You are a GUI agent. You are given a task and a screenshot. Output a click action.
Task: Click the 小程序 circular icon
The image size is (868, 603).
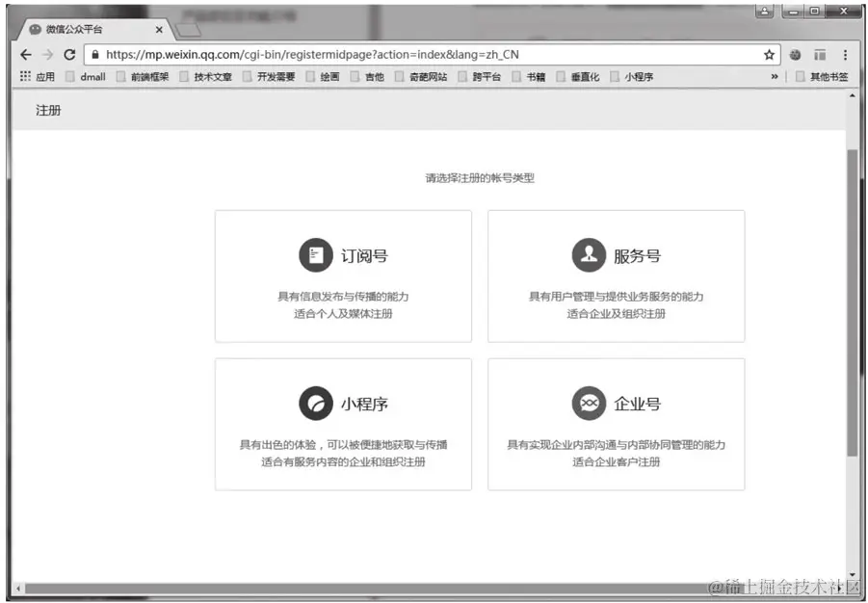click(318, 402)
